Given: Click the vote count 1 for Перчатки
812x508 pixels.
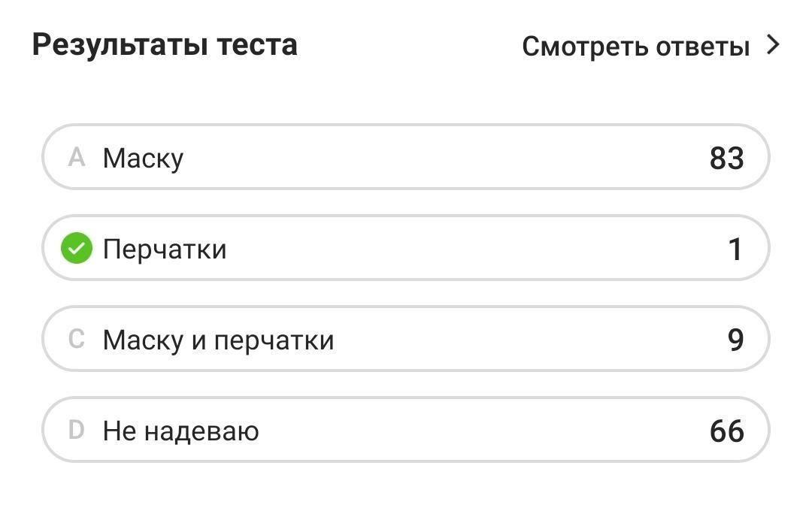Looking at the screenshot, I should [x=735, y=249].
